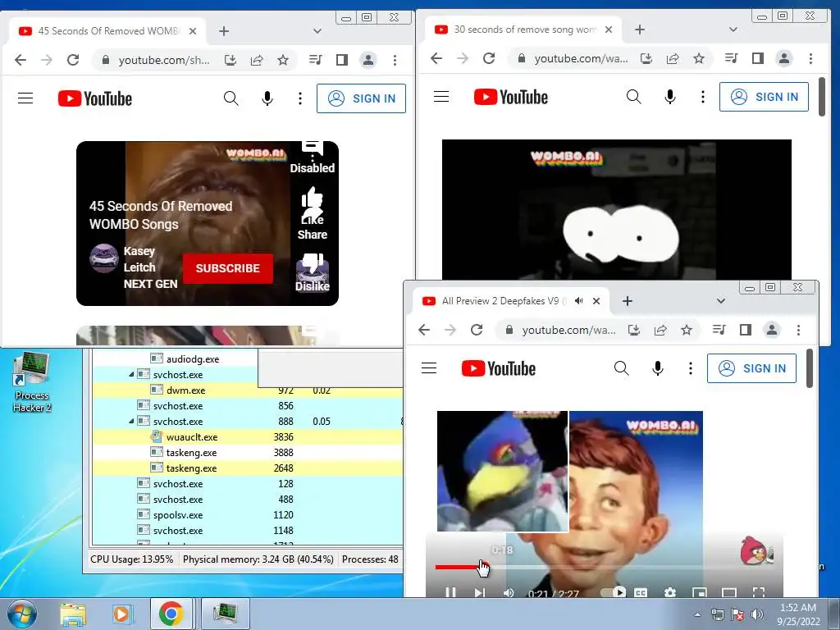This screenshot has width=840, height=630.
Task: Skip to next video in Deepfakes player
Action: pos(479,592)
